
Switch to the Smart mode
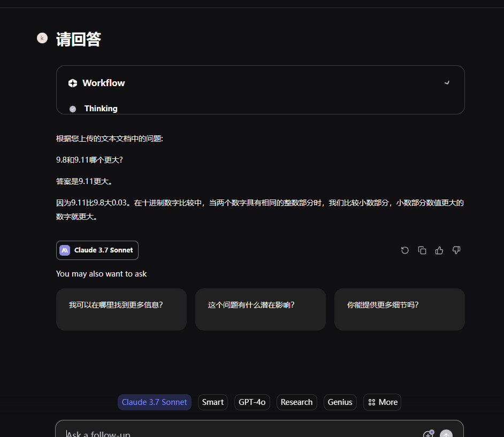213,402
